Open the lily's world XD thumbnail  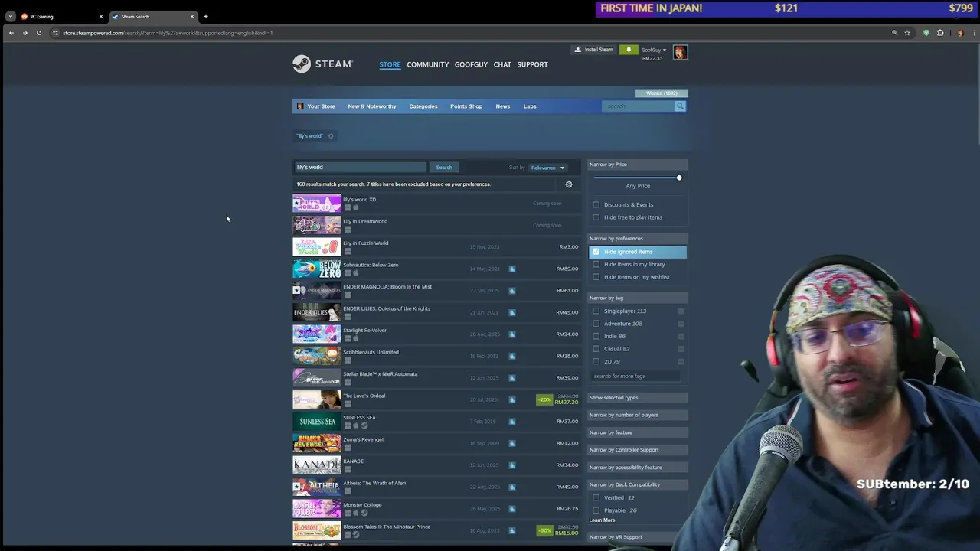tap(317, 204)
